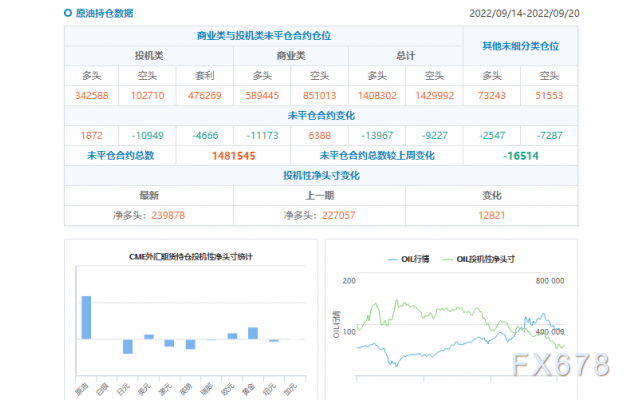
Task: Select the value 51553
Action: 549,96
